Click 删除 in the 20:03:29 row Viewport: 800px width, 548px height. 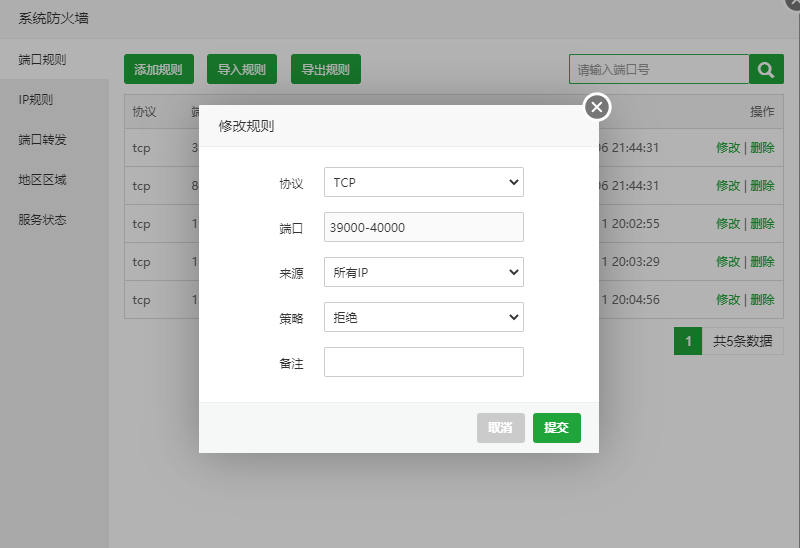pos(762,262)
